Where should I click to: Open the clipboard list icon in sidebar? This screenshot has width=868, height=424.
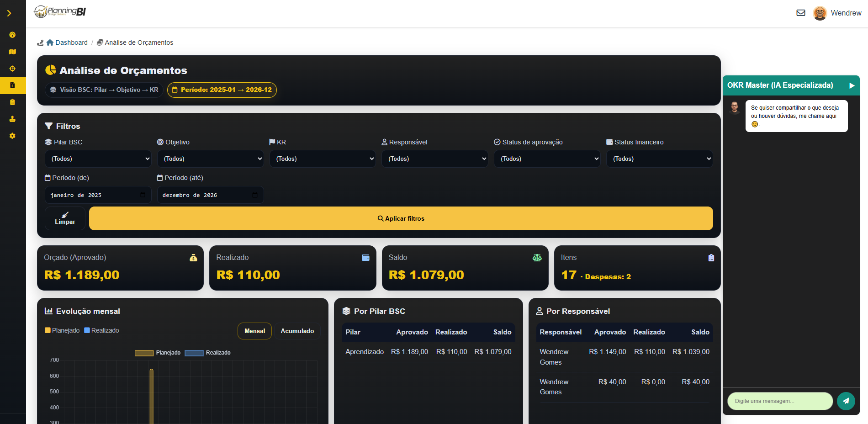12,102
